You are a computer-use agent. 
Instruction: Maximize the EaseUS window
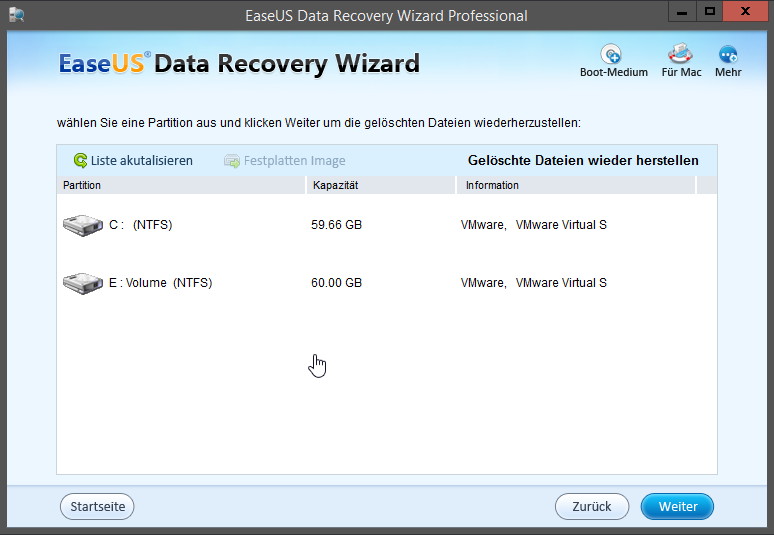710,12
